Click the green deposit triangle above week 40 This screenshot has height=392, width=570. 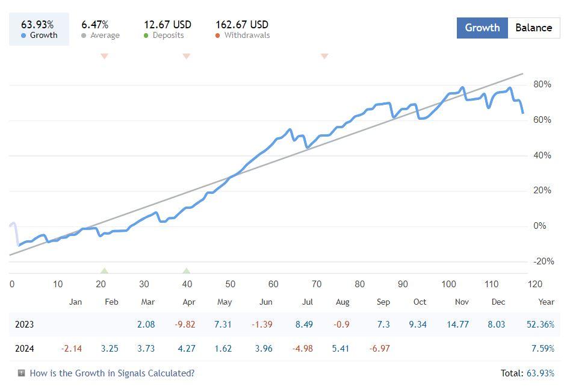pyautogui.click(x=187, y=271)
